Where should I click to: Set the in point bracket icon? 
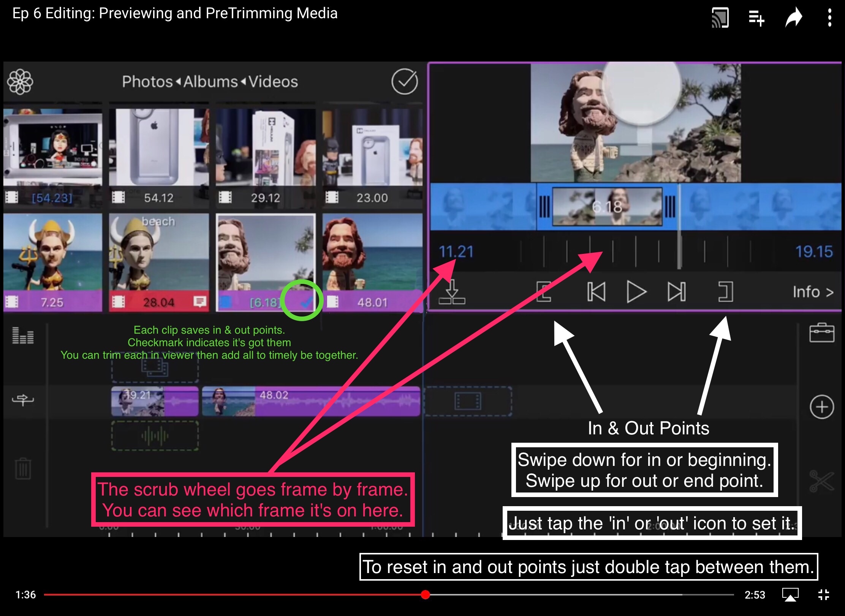pos(544,292)
